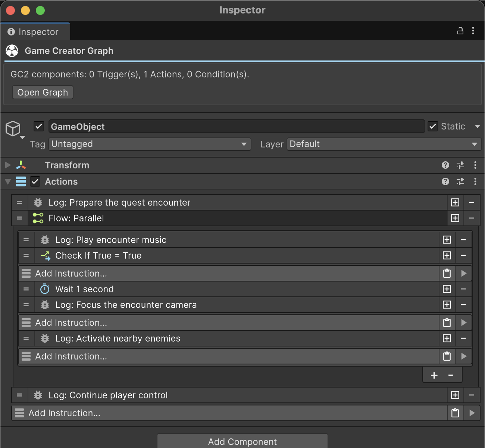Click Add Instruction below 'Log: Activate nearby enemies'
485x448 pixels.
click(x=228, y=356)
